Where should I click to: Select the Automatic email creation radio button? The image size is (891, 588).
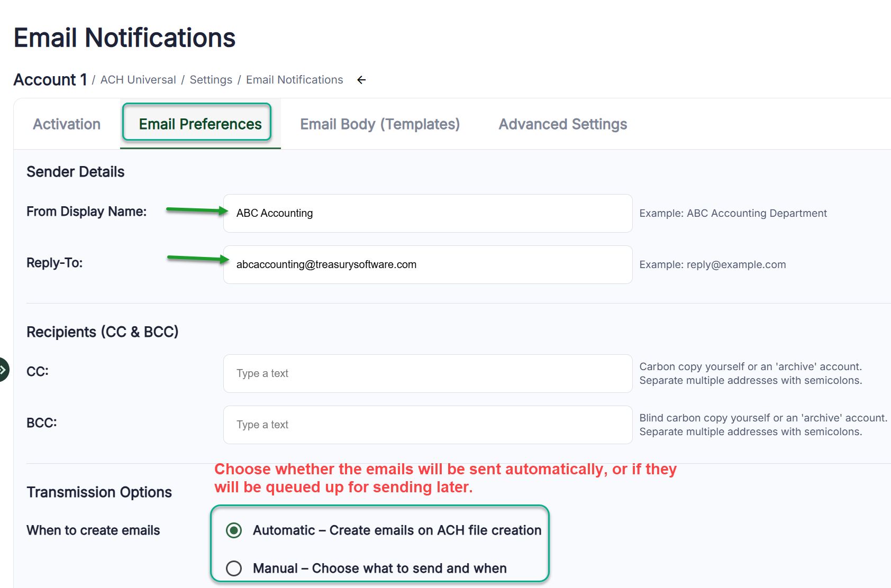(x=234, y=530)
